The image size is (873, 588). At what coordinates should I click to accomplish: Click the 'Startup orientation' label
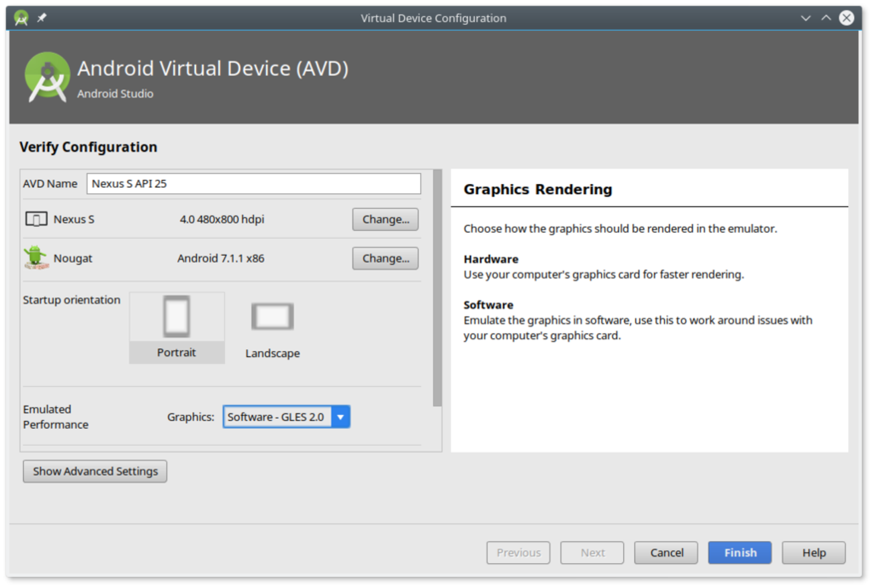(72, 300)
